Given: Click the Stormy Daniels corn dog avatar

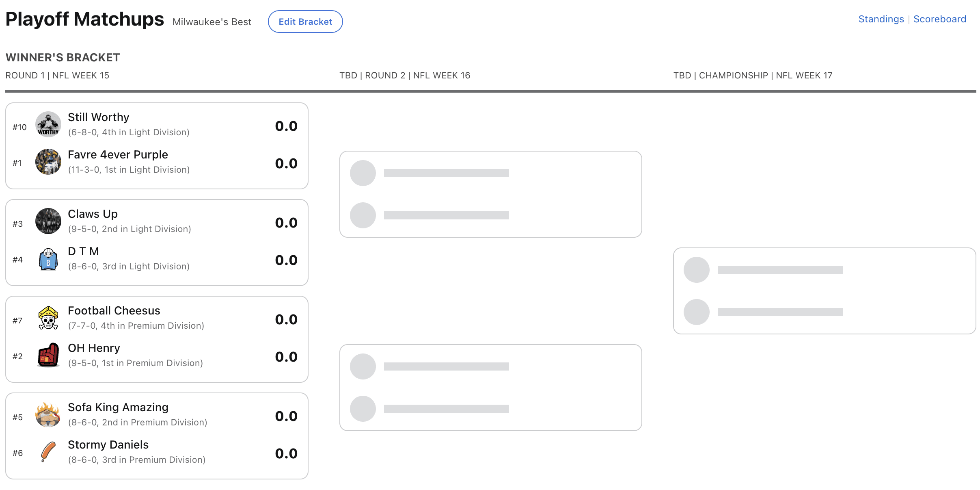Looking at the screenshot, I should pos(48,452).
